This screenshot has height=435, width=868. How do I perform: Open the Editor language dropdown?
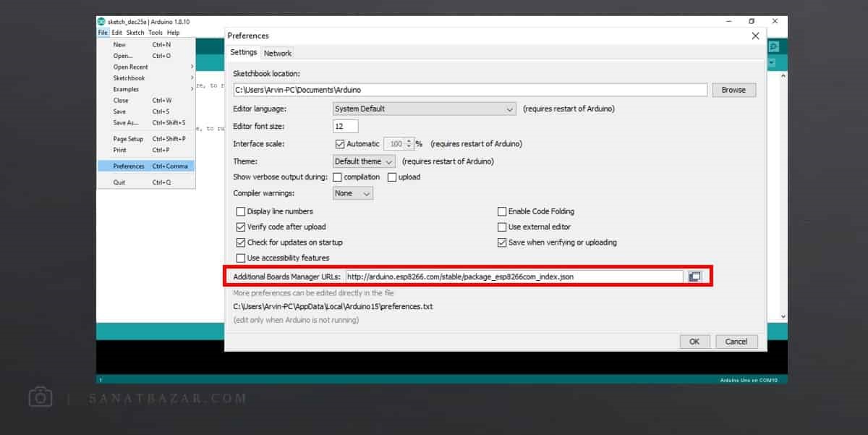[x=424, y=109]
